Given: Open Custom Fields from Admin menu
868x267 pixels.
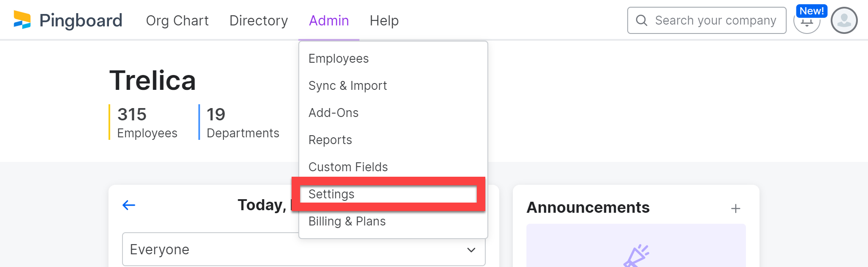Looking at the screenshot, I should [x=393, y=167].
